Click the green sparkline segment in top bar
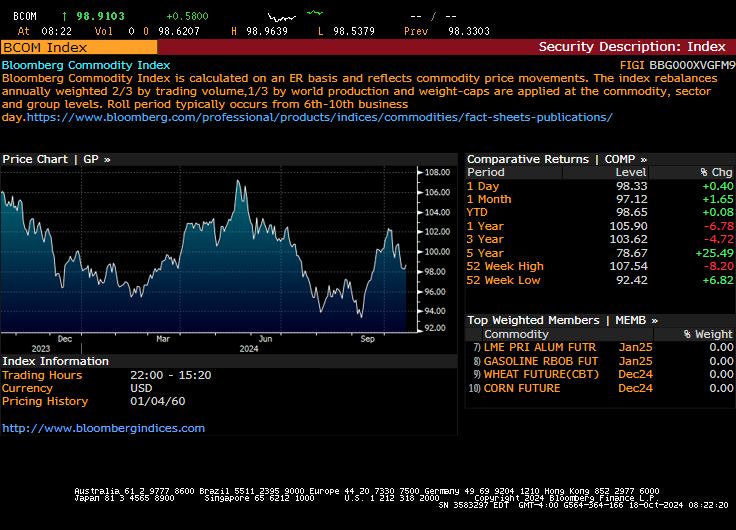The height and width of the screenshot is (530, 736). 314,13
